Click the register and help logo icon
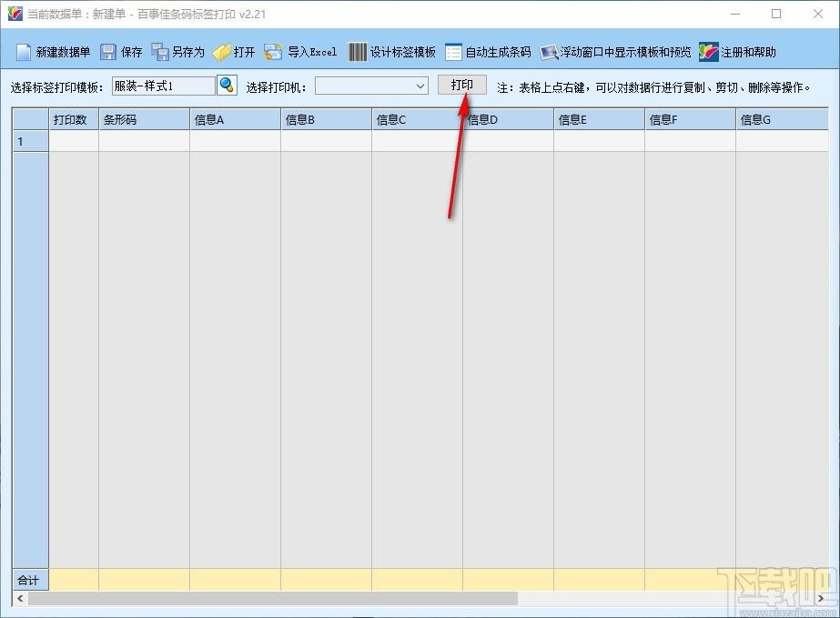Image resolution: width=840 pixels, height=618 pixels. 708,52
